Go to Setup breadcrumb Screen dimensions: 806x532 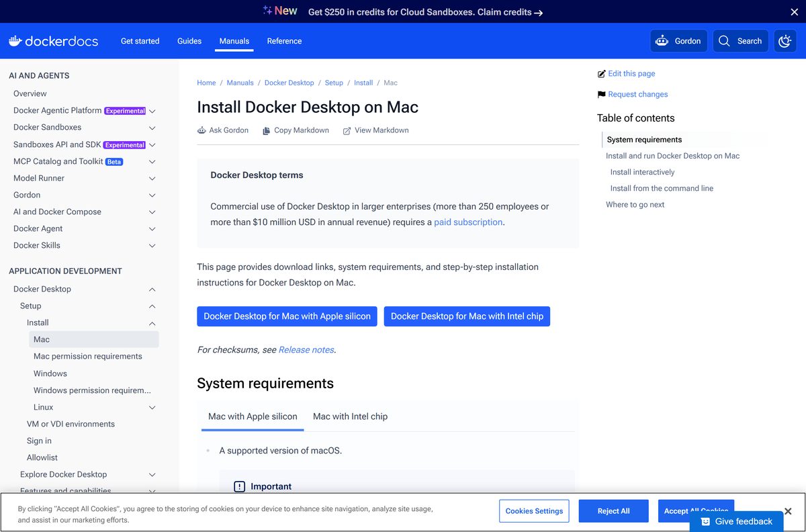tap(334, 83)
